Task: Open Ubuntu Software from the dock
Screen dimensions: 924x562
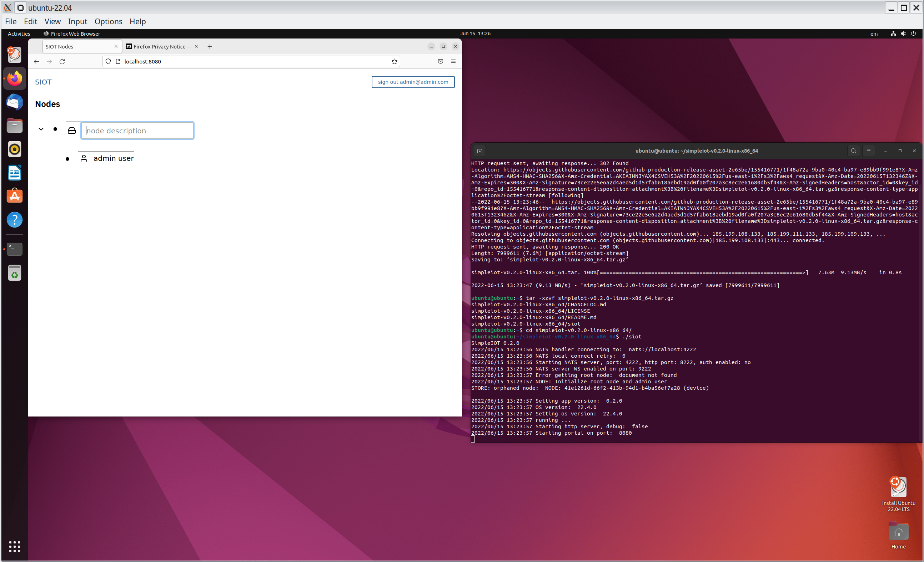Action: click(14, 195)
